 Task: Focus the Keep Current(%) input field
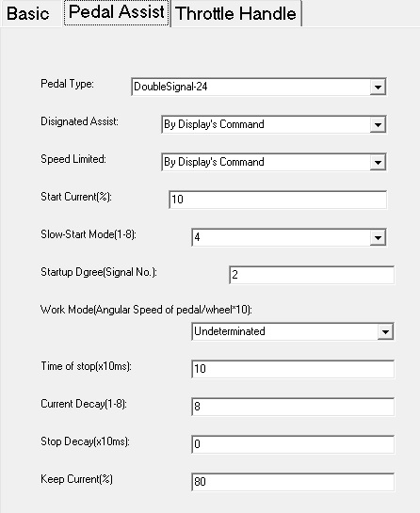coord(293,482)
